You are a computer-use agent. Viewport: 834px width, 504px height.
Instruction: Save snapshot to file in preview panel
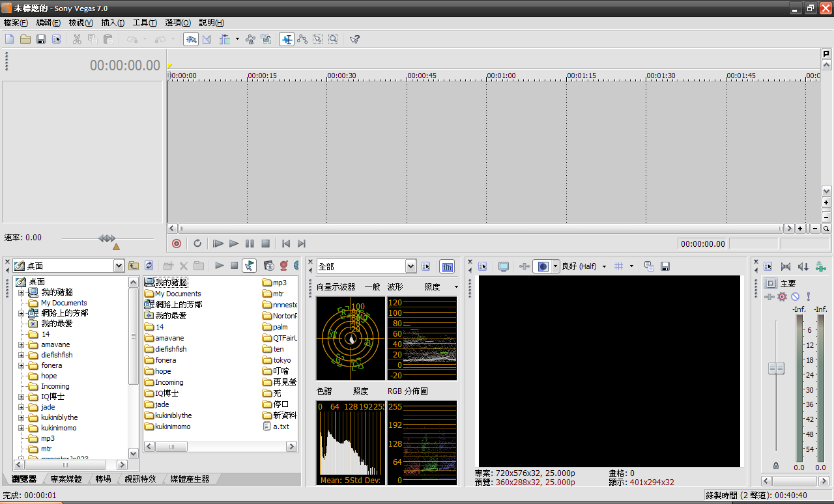[x=665, y=266]
